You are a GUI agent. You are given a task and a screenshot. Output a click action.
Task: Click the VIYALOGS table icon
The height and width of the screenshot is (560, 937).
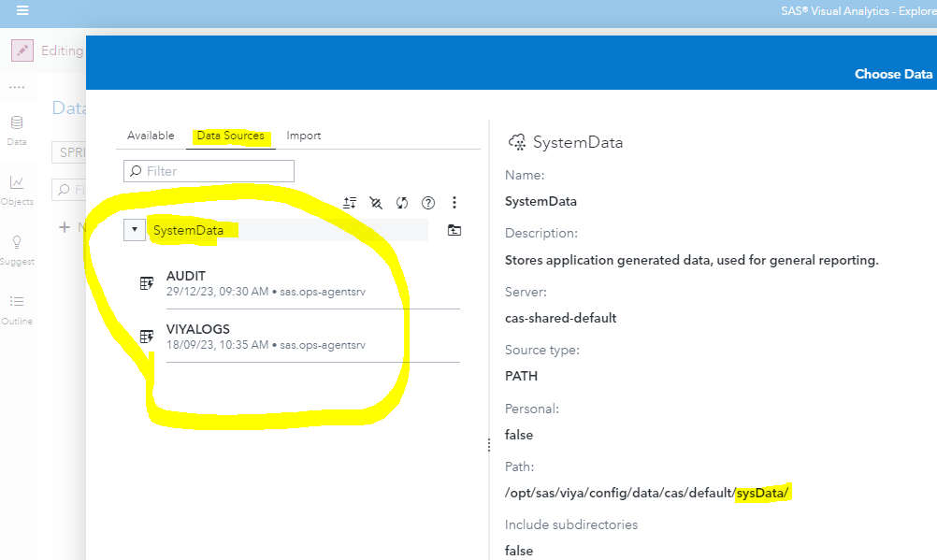(x=147, y=335)
